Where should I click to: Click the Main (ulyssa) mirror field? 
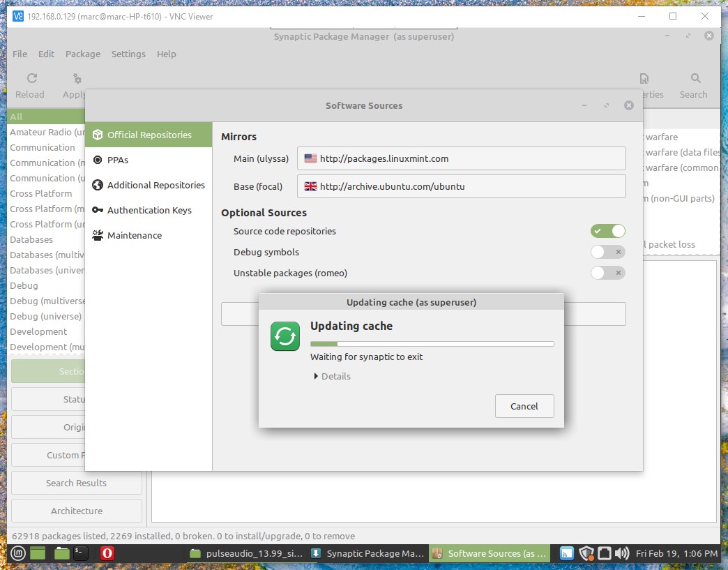tap(462, 158)
